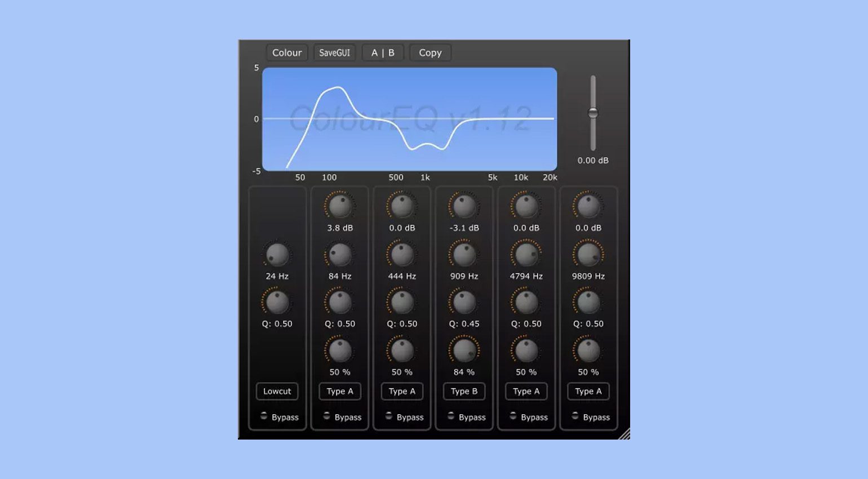The image size is (868, 479).
Task: Click the -3.1 dB value label
Action: [x=464, y=228]
